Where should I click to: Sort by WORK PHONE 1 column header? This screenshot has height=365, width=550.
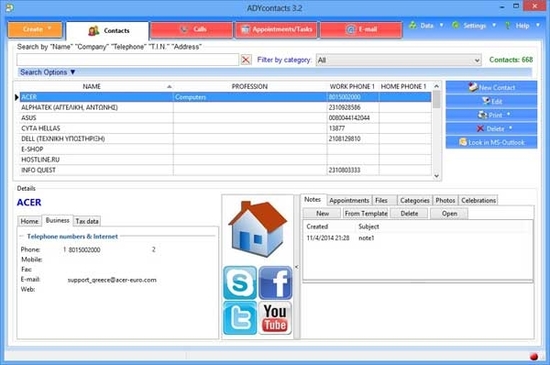click(353, 86)
